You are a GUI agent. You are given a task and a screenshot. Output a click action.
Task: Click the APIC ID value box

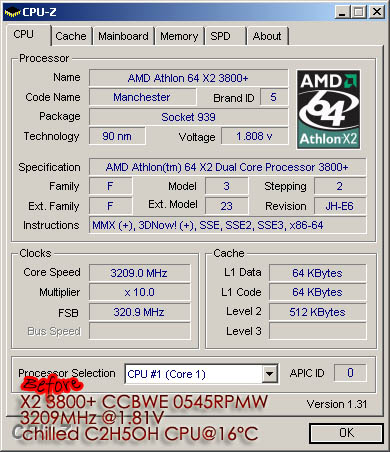350,373
